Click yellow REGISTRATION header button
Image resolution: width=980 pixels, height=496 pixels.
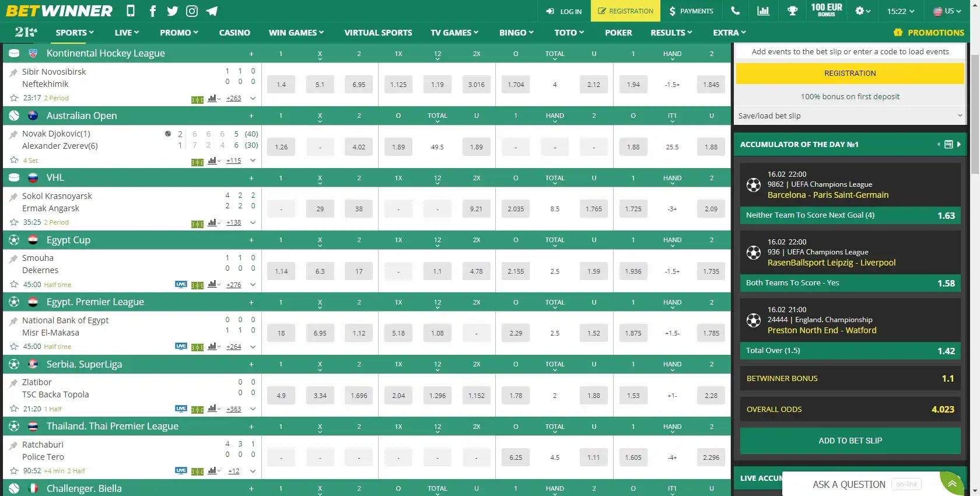coord(625,11)
